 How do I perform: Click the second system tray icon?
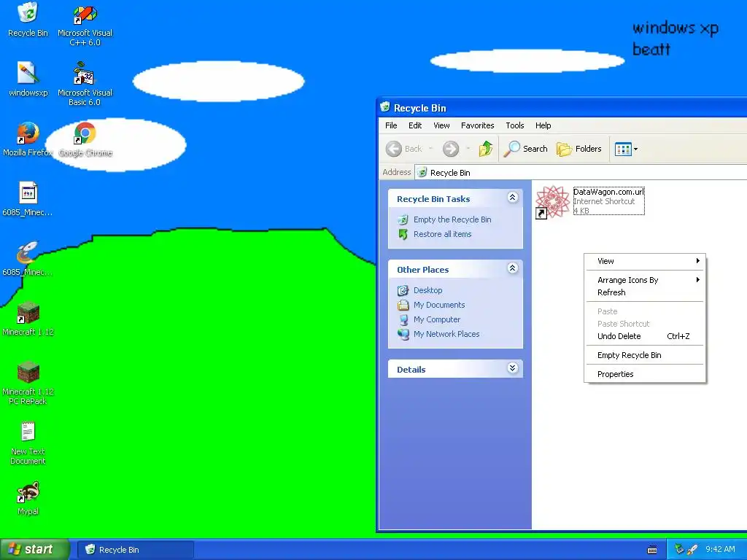[x=692, y=550]
